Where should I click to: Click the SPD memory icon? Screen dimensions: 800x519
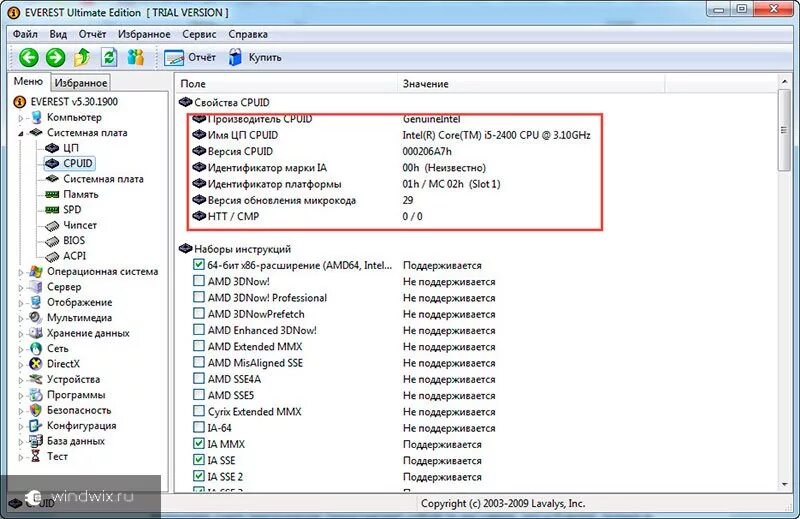[52, 210]
